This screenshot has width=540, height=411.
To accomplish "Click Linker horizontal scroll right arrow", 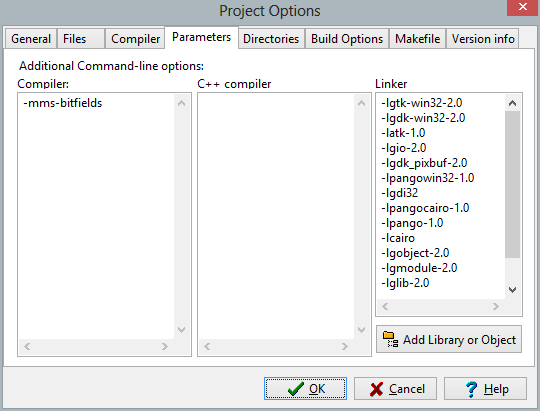I will (x=496, y=306).
